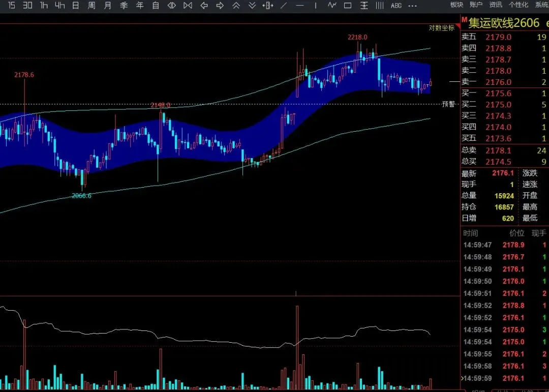Click the right arrow navigation icon
Screen dimensions: 549x392
[220, 6]
